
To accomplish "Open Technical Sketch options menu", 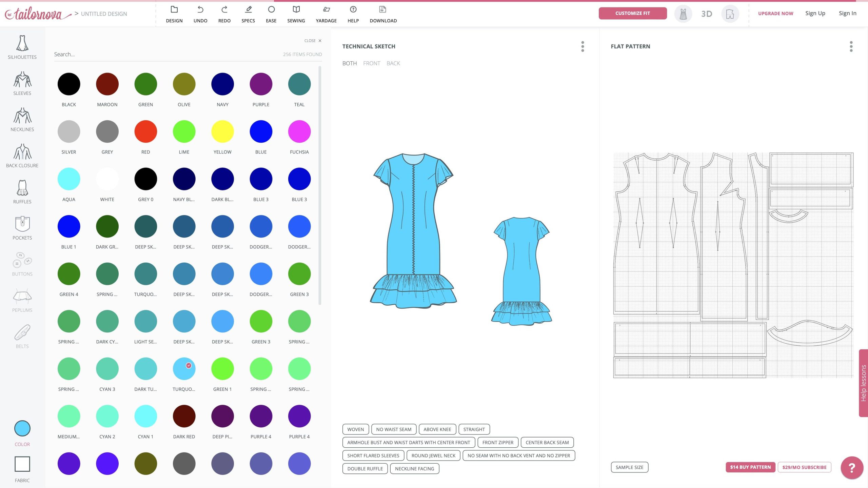I will (583, 46).
